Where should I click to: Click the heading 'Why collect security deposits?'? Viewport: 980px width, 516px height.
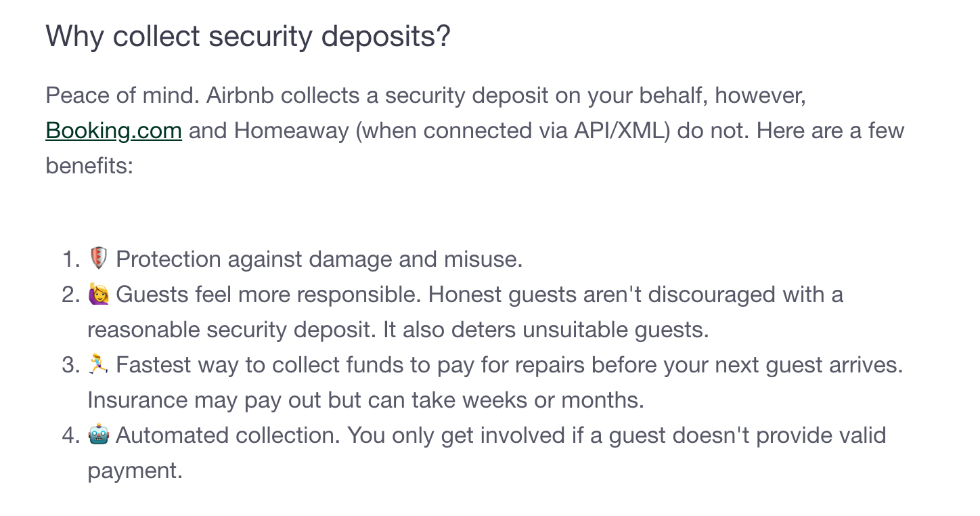point(248,35)
